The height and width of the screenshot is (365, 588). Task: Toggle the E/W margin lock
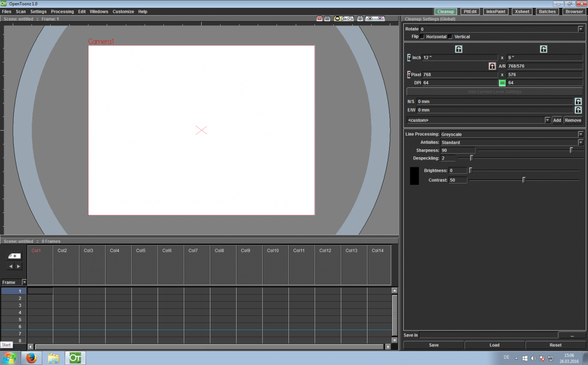pos(578,110)
